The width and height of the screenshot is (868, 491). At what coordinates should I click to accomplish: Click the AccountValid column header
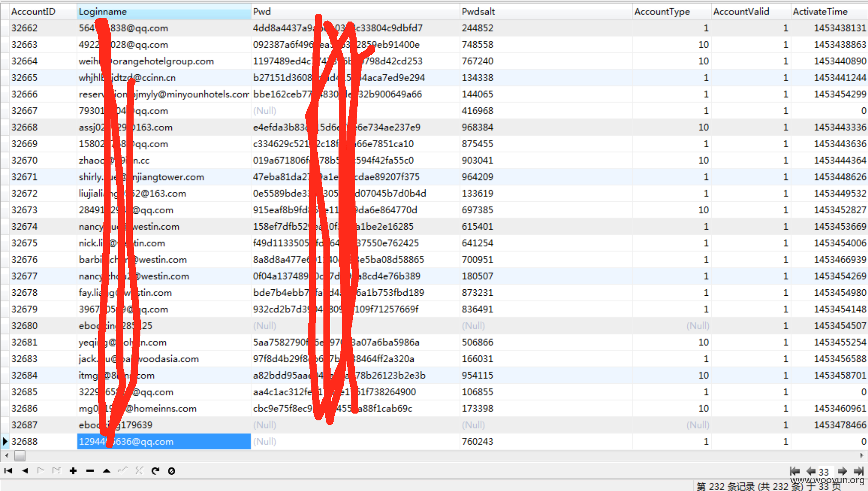pos(751,12)
